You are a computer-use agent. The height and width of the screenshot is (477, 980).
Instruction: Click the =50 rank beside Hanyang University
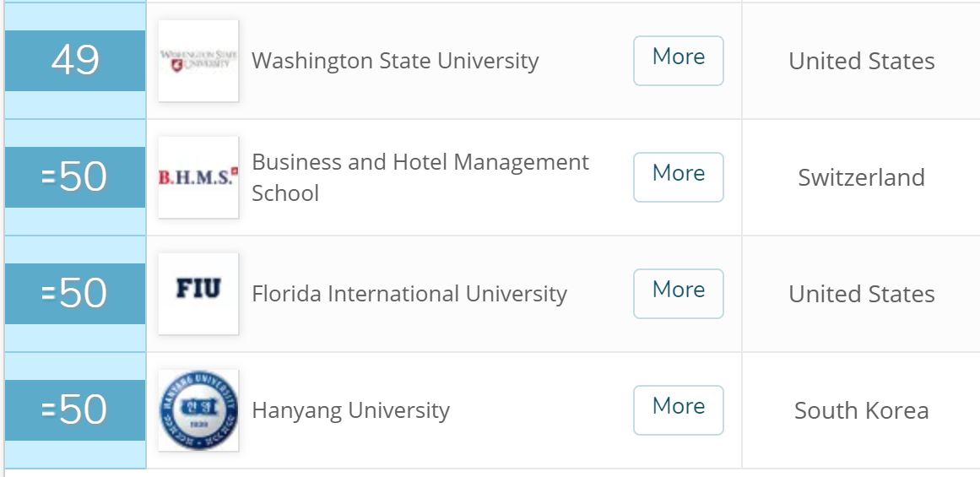tap(75, 410)
